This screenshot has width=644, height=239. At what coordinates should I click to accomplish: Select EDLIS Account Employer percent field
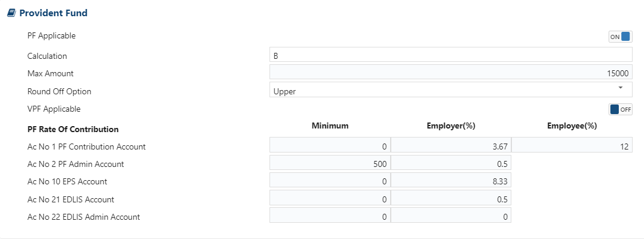[451, 198]
